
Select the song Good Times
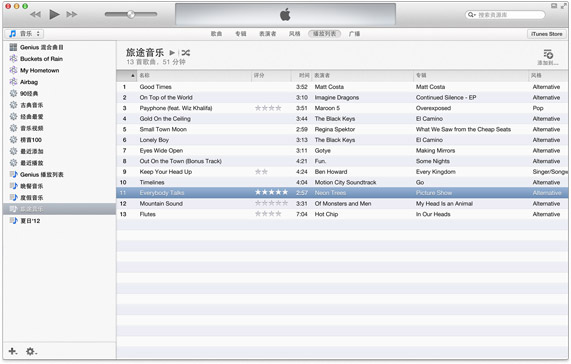pos(155,87)
